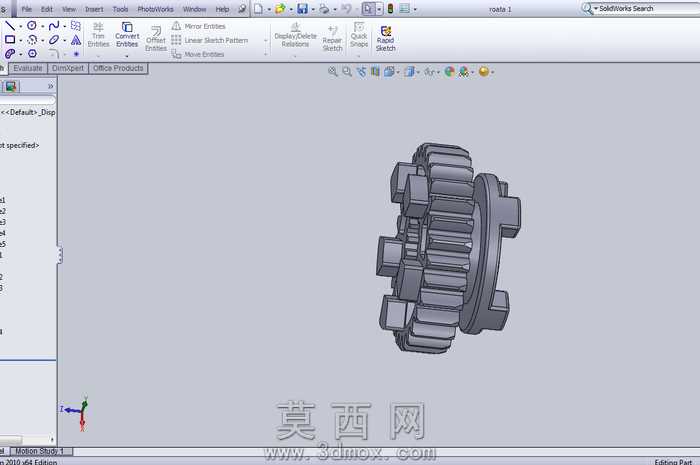Open the File menu
The height and width of the screenshot is (465, 700).
tap(26, 9)
